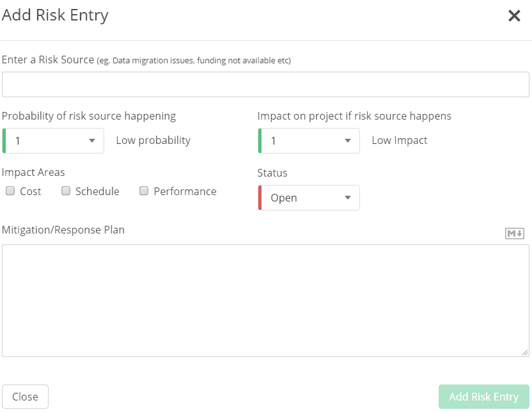This screenshot has height=412, width=532.
Task: Click the red status color indicator bar
Action: 260,198
